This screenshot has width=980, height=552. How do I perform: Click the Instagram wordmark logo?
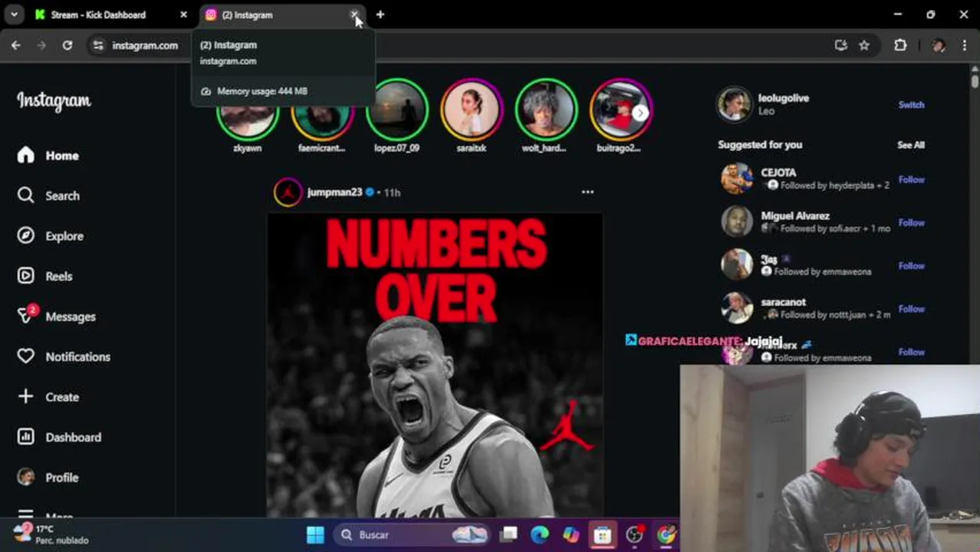pos(54,101)
